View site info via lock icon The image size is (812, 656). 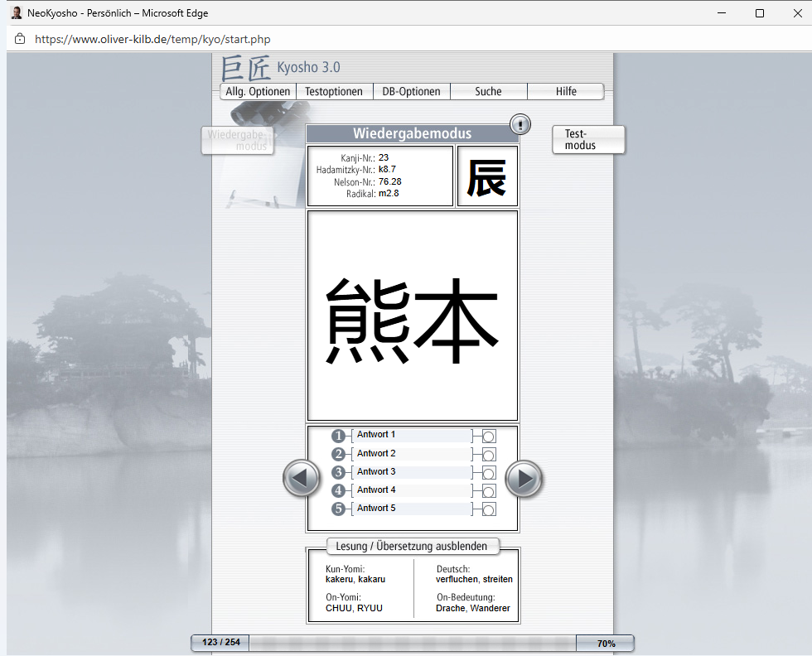point(20,39)
